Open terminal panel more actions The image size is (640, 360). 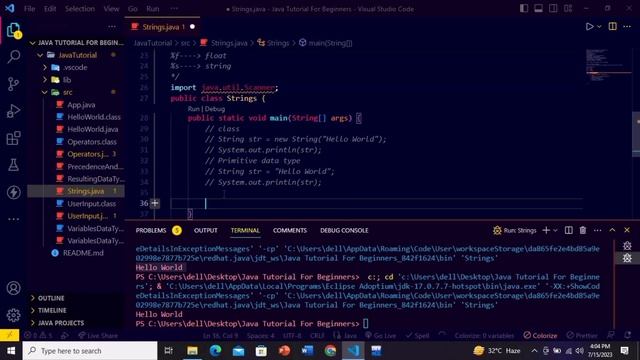(598, 231)
